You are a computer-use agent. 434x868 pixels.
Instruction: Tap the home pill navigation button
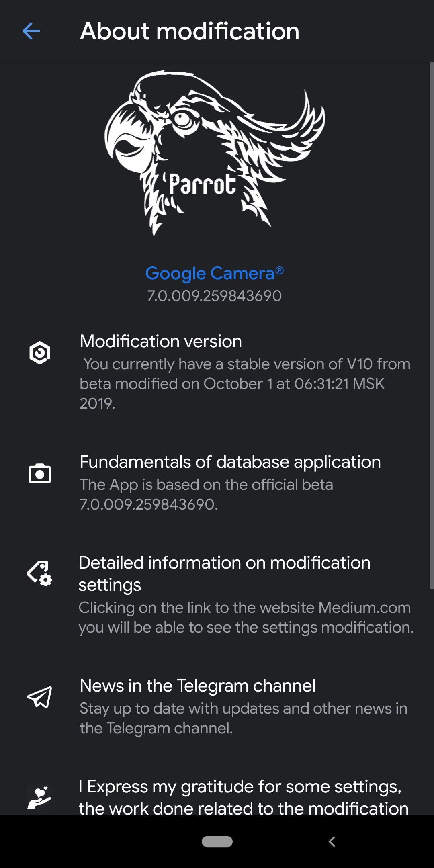click(x=217, y=841)
